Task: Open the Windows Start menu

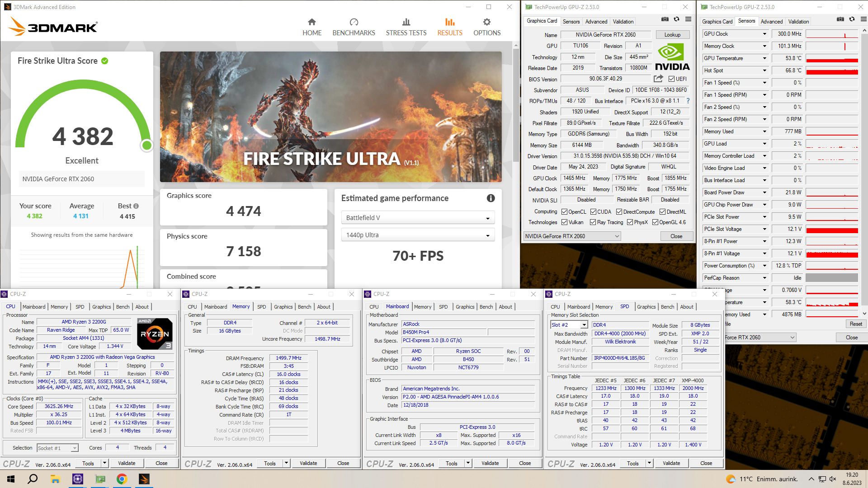Action: pos(11,479)
